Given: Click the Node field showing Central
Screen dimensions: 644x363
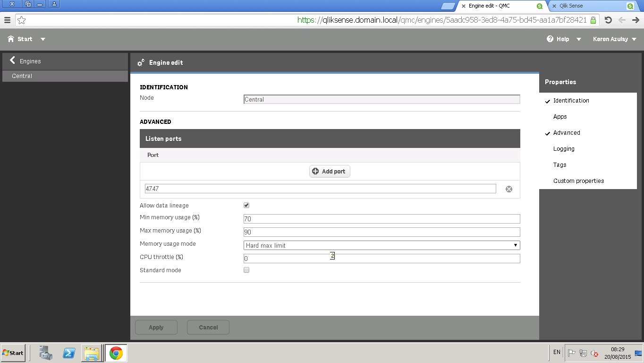Looking at the screenshot, I should pos(381,99).
